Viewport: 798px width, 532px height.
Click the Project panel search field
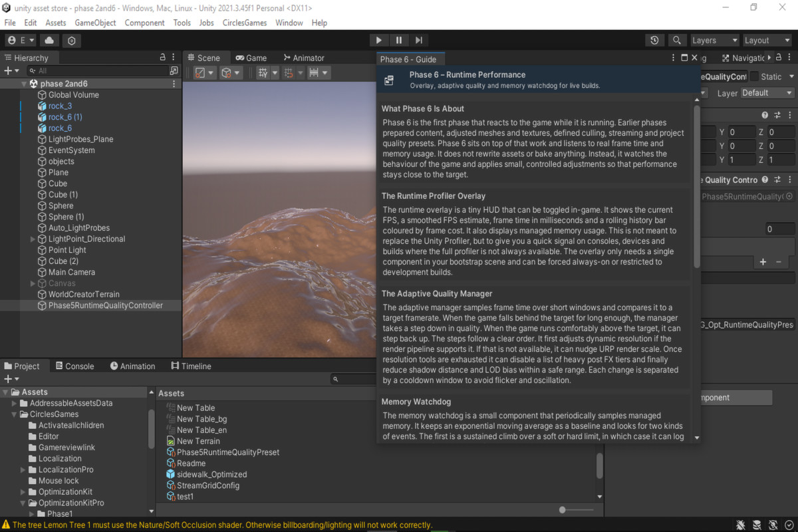[x=354, y=379]
